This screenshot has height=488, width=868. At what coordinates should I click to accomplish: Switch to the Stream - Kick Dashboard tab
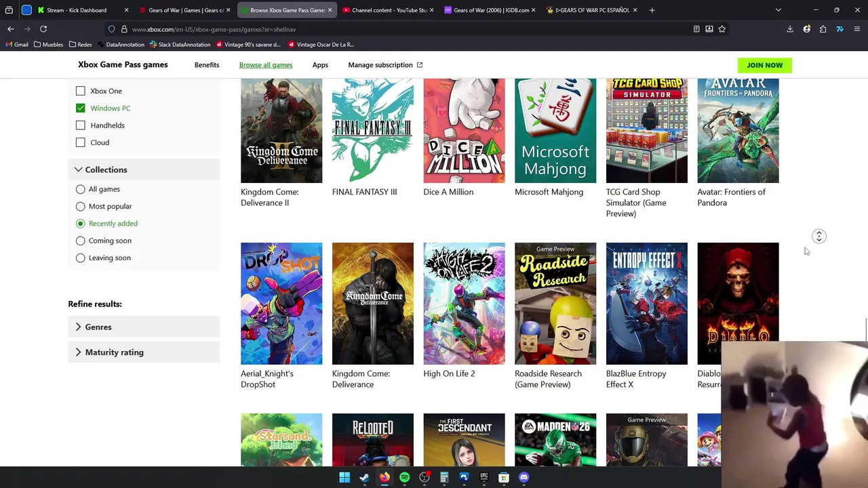[83, 10]
